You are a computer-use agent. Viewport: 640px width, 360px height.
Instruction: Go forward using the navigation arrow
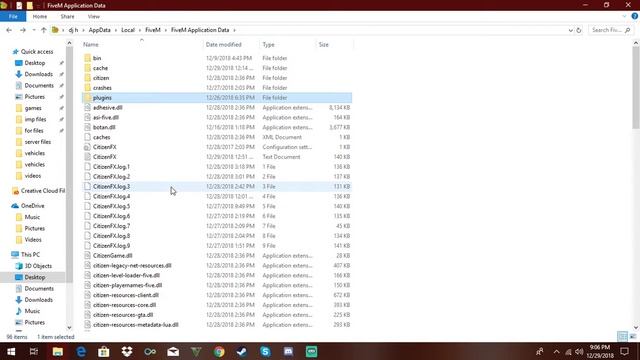(23, 30)
